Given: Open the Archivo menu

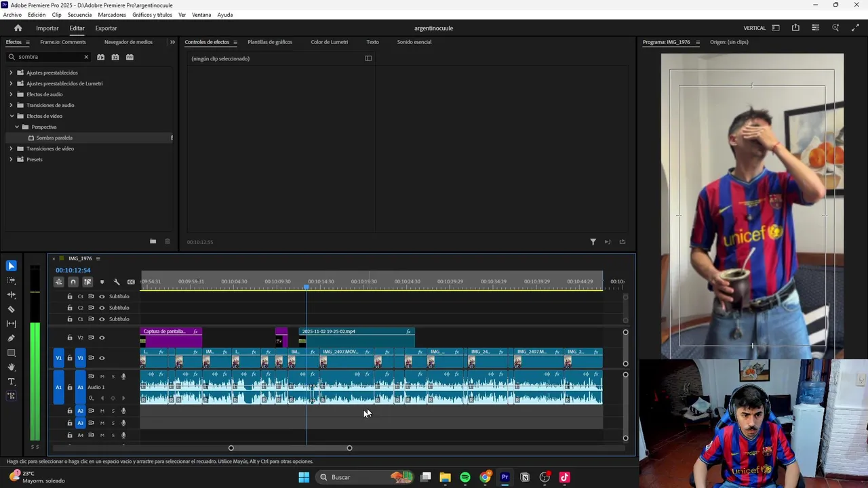Looking at the screenshot, I should point(12,15).
